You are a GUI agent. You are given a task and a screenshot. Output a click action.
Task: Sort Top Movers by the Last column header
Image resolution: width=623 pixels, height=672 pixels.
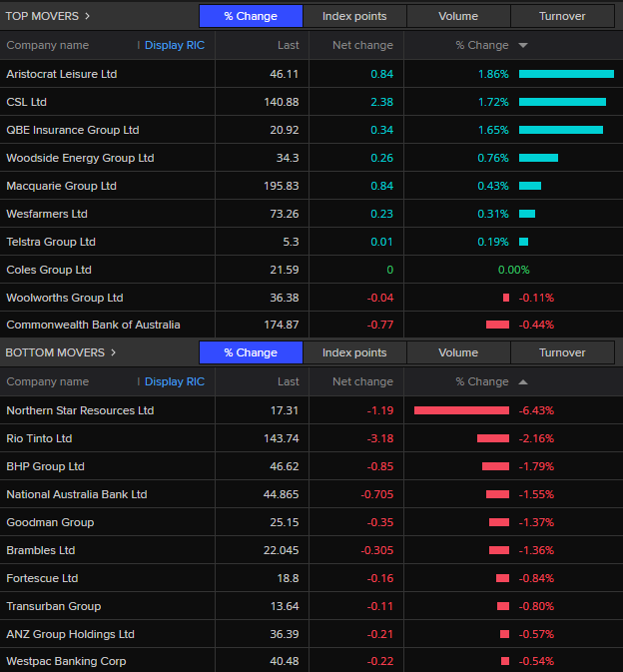point(288,46)
